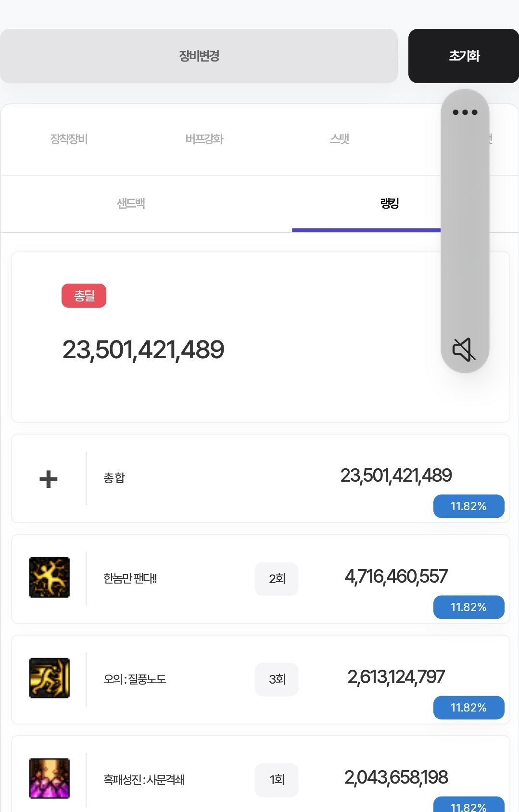Open the 스탯 tab
Screen dimensions: 519x812
pos(340,139)
